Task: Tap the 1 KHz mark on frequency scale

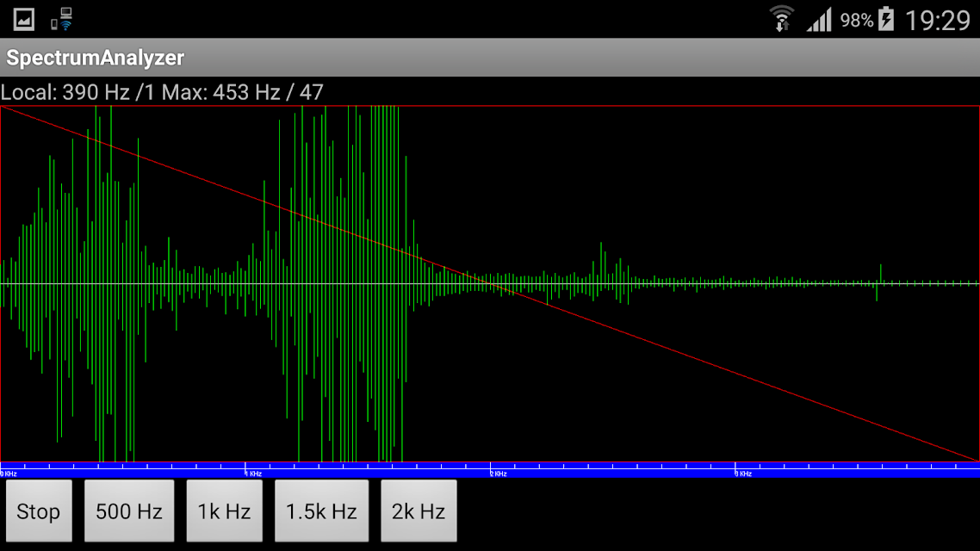Action: click(x=253, y=474)
